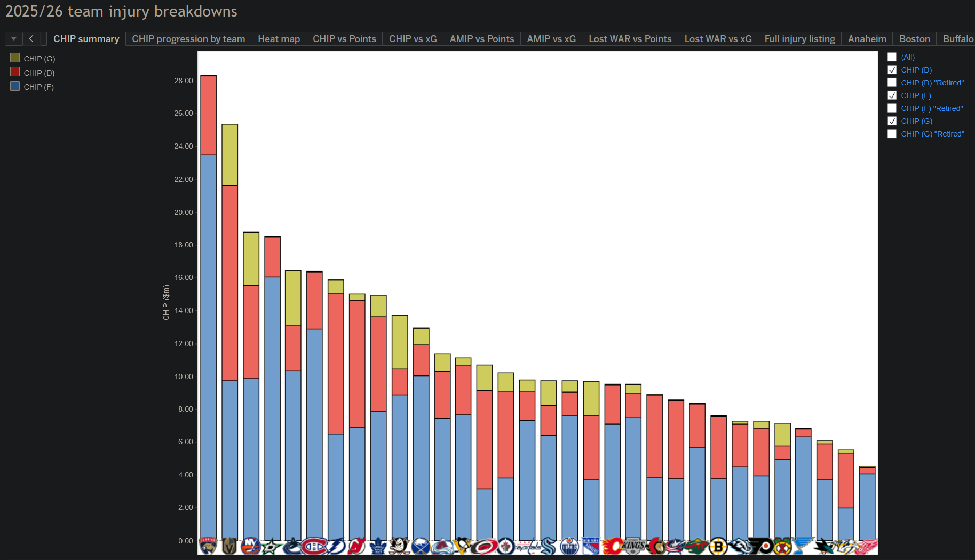The width and height of the screenshot is (975, 560).
Task: Check the (All) filter checkbox
Action: point(892,57)
